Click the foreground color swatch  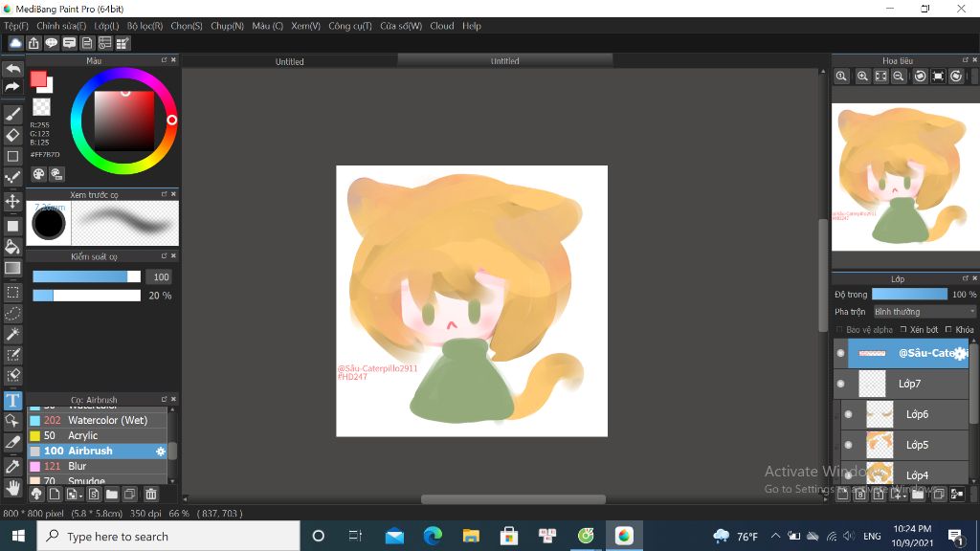38,78
